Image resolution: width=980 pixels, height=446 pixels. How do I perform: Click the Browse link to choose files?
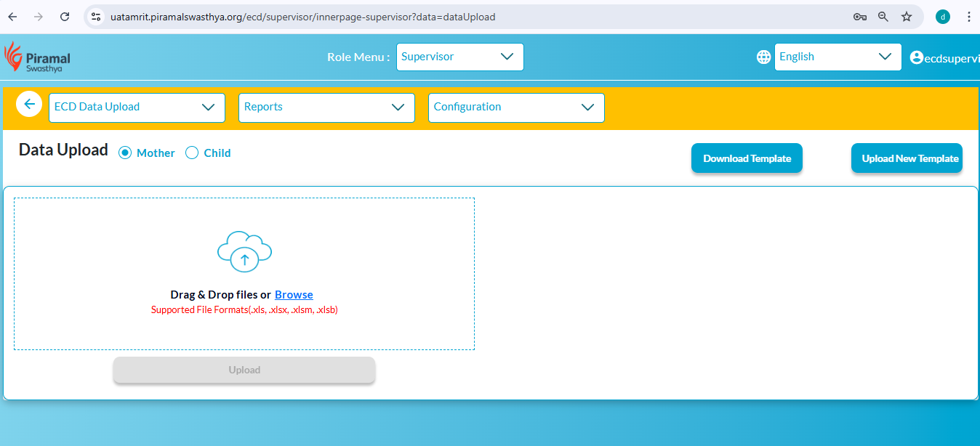coord(294,294)
